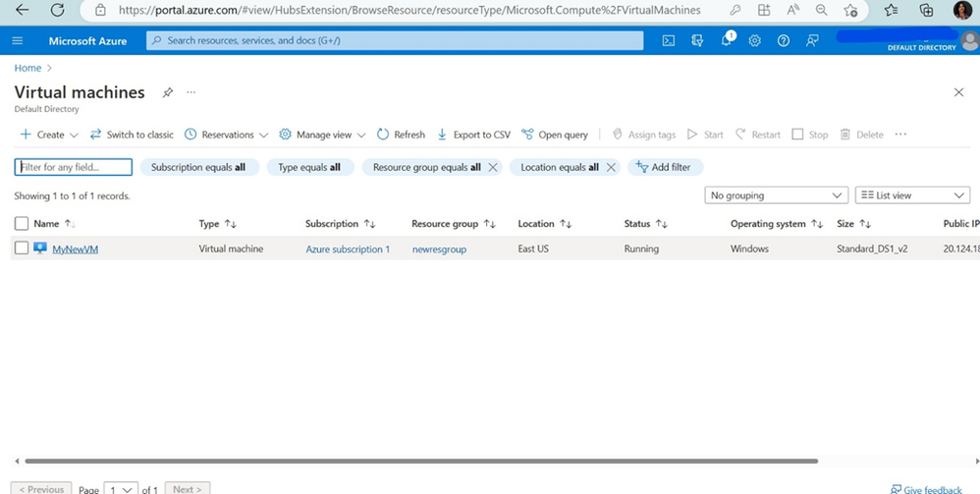This screenshot has height=494, width=980.
Task: Open the No grouping dropdown
Action: point(776,195)
